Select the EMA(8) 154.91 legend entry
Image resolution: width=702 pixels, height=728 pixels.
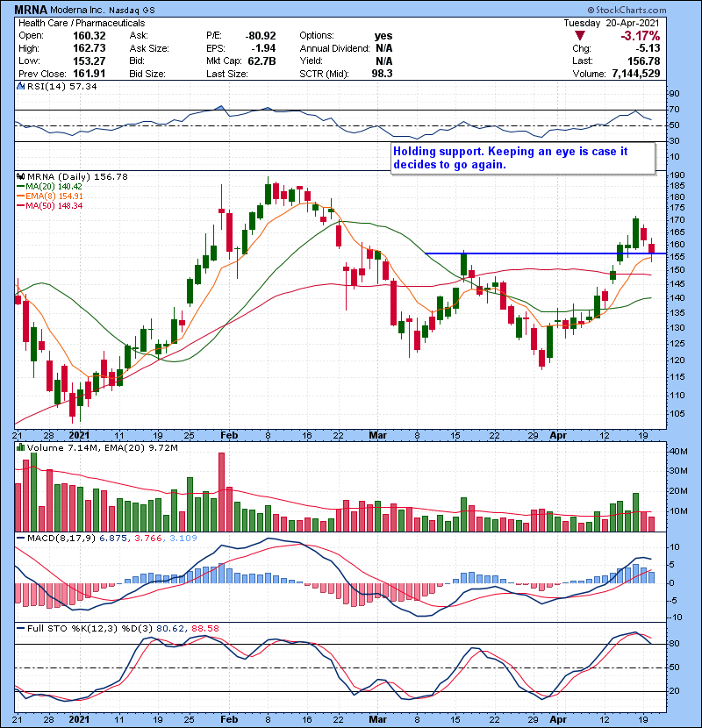pos(50,196)
